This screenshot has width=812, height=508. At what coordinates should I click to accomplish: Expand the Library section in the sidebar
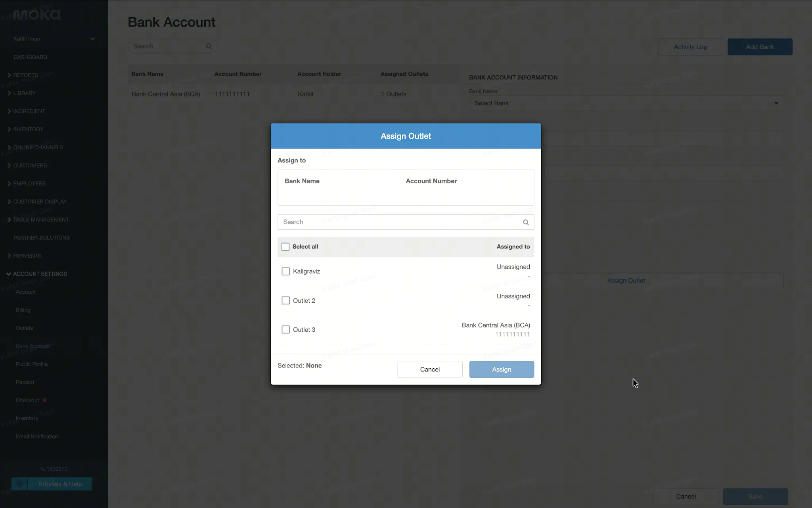pos(24,93)
